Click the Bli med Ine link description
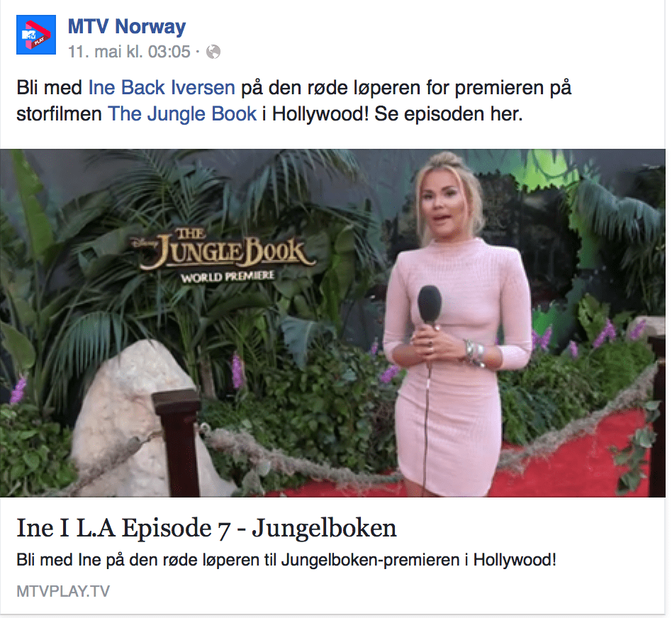Viewport: 672px width, 618px height. [x=286, y=560]
